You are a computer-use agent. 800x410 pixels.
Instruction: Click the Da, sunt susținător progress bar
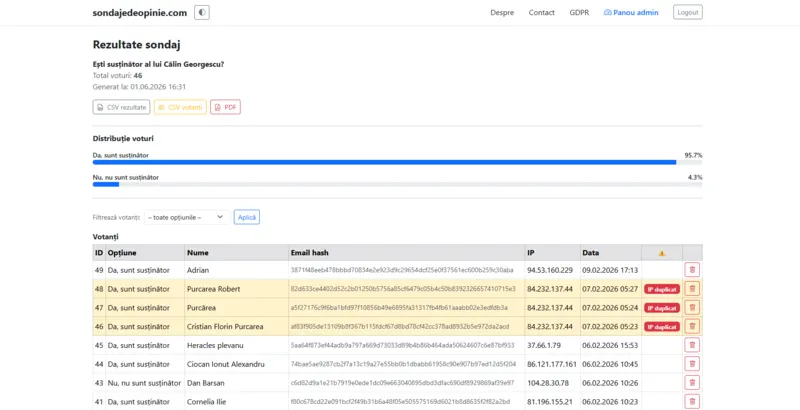tap(397, 162)
